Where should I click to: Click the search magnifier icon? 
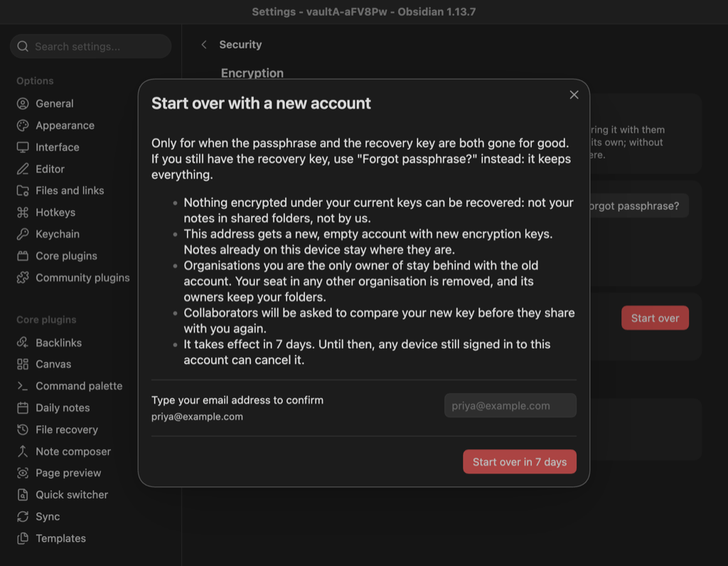click(x=23, y=46)
